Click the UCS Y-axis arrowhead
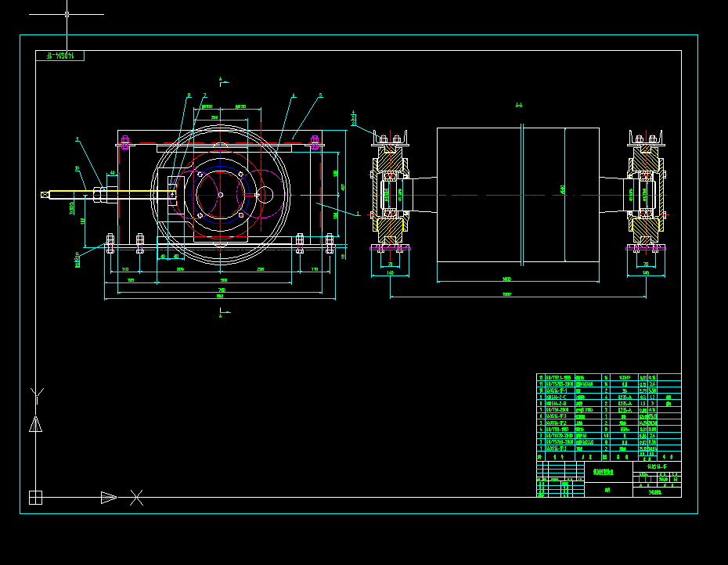This screenshot has width=728, height=565. (x=36, y=424)
